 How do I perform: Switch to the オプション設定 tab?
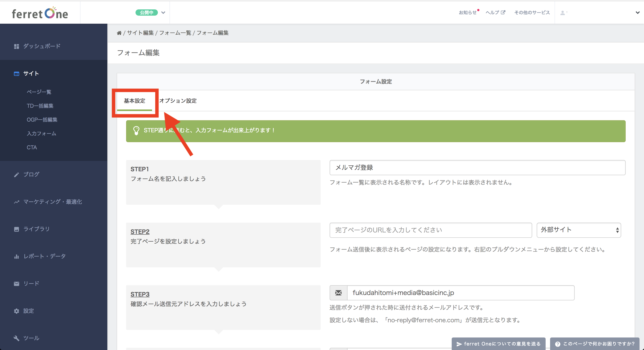178,101
